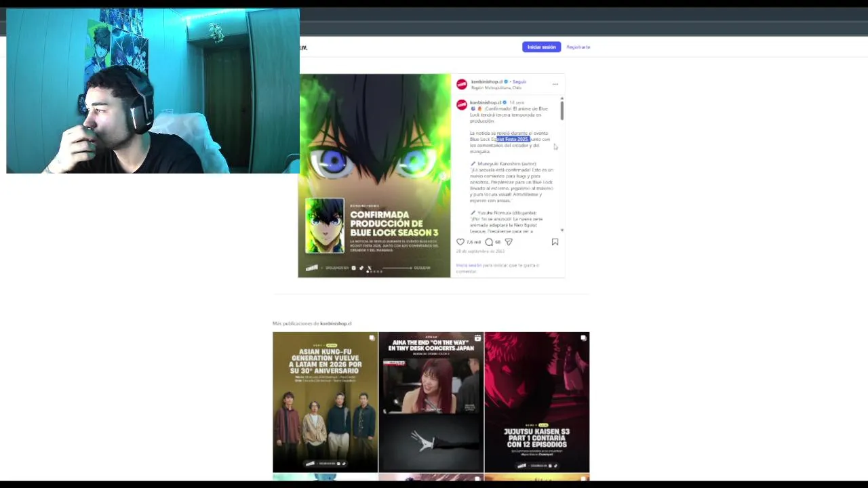The height and width of the screenshot is (488, 868).
Task: Click the caption scrollbar thumb
Action: 561,109
